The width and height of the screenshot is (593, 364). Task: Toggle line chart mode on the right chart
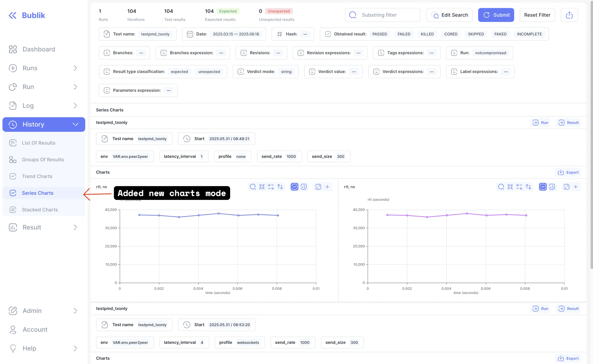pos(543,187)
